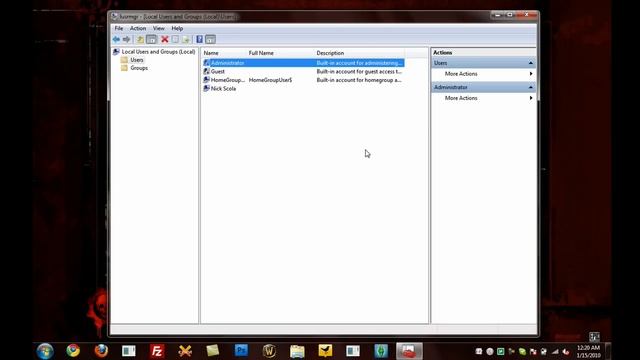640x360 pixels.
Task: Click the Forward arrow in the toolbar
Action: [x=127, y=40]
